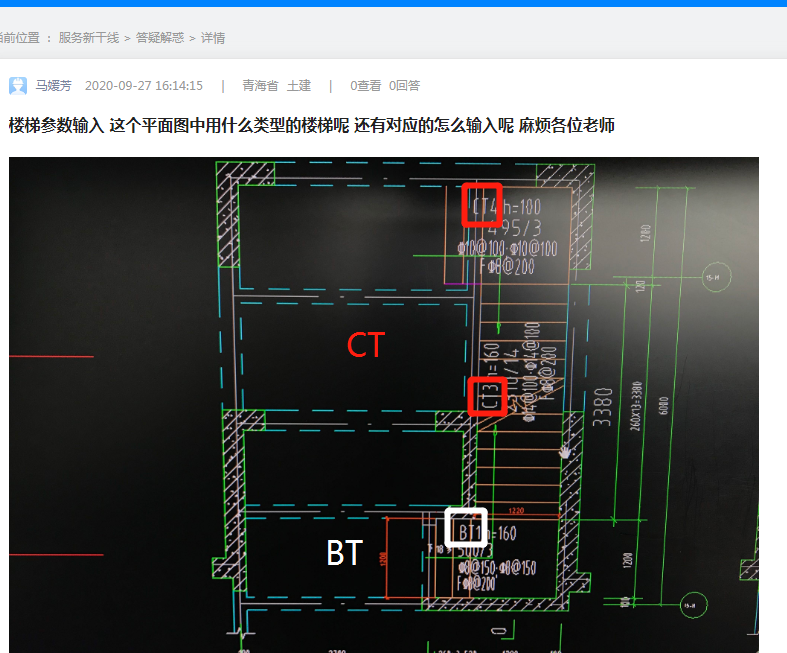Click the 当前位置 label
Image resolution: width=787 pixels, height=653 pixels.
(20, 38)
